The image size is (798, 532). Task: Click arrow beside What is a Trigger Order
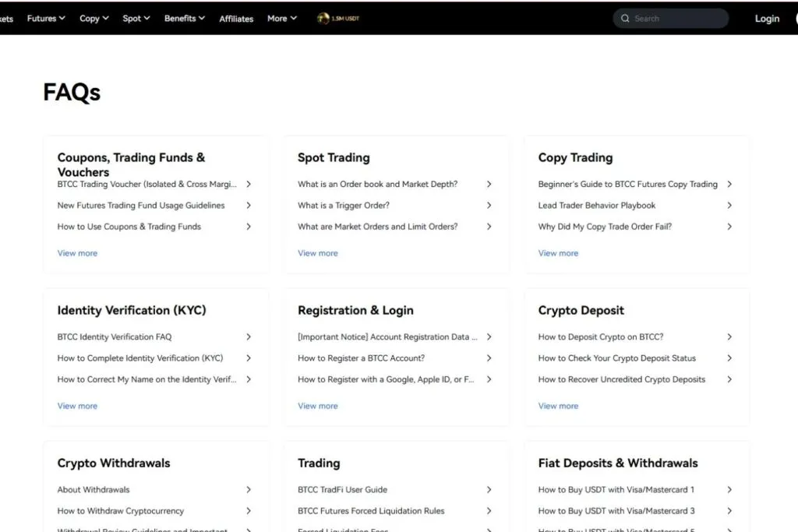tap(489, 206)
